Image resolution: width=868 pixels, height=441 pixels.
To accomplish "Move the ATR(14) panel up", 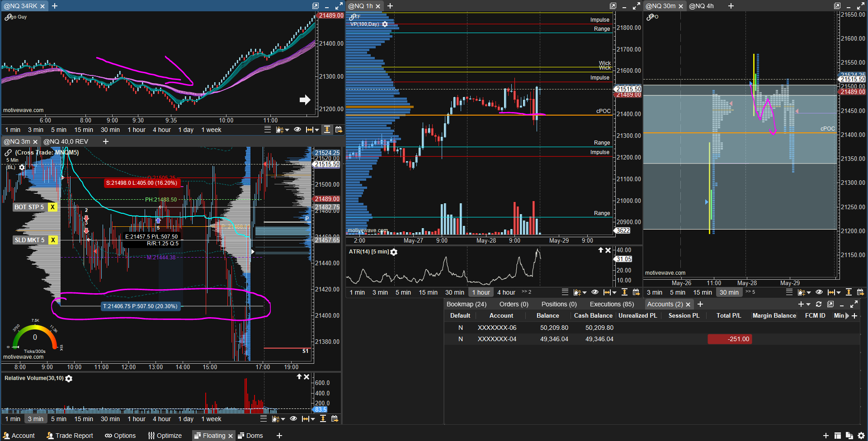I will [601, 250].
